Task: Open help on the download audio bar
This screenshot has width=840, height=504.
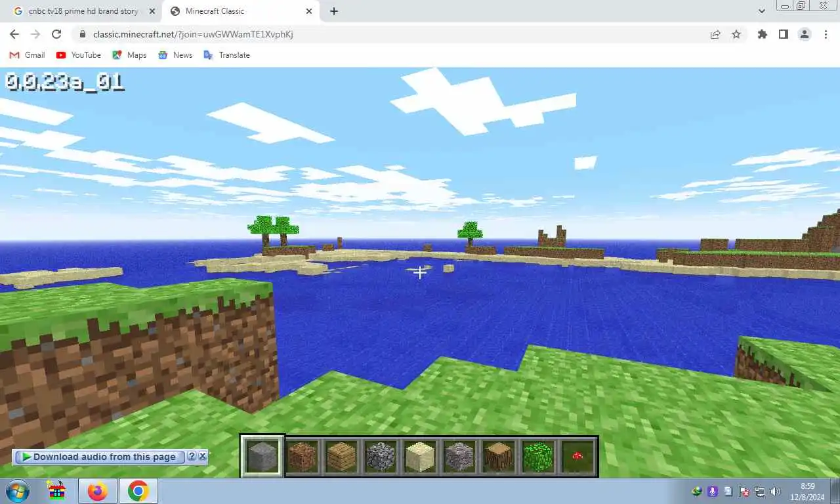Action: [192, 456]
